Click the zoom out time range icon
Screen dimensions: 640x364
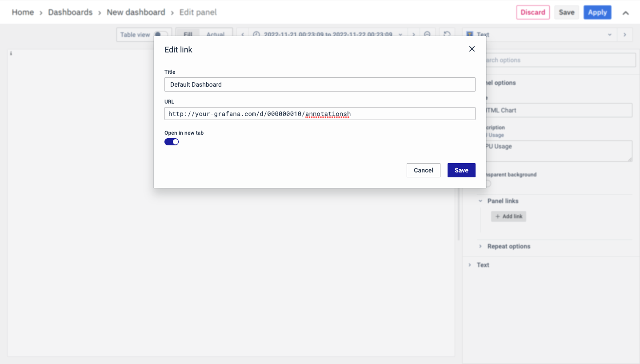tap(427, 35)
